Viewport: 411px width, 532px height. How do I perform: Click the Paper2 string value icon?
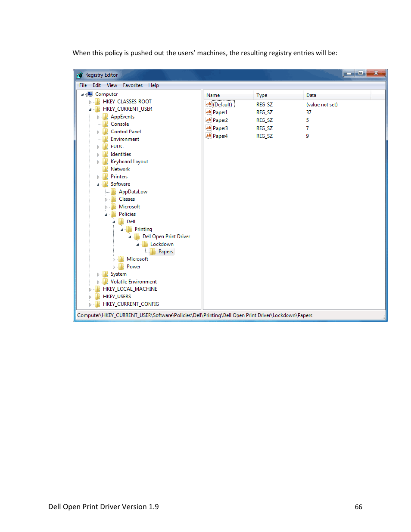coord(209,120)
